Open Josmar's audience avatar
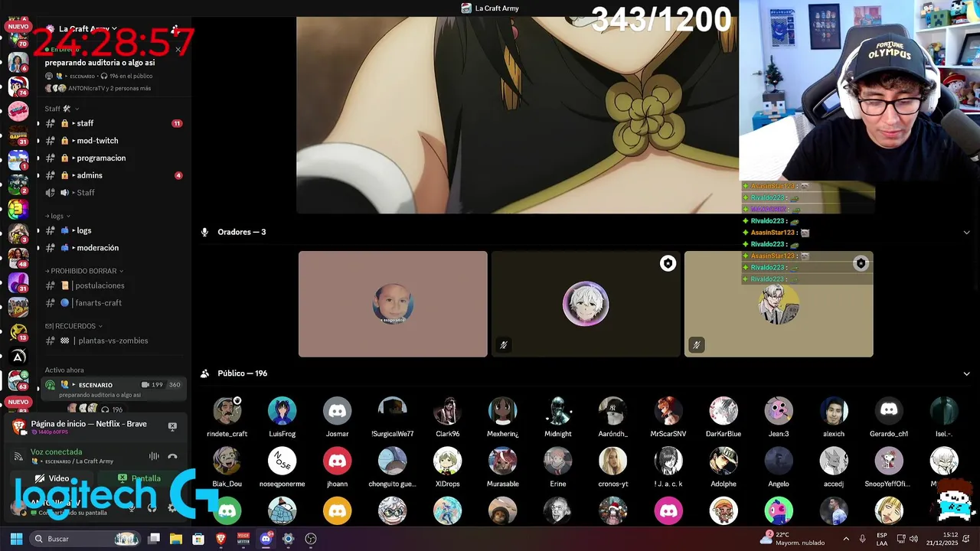Screen dimensions: 980x551 [337, 411]
